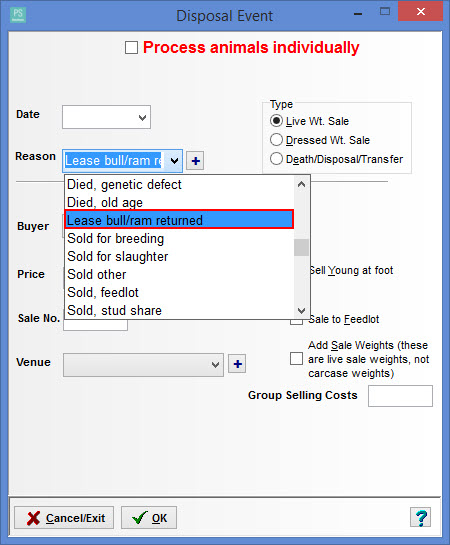Click the plus icon beside Venue
Screen dimensions: 450x545
tap(237, 364)
